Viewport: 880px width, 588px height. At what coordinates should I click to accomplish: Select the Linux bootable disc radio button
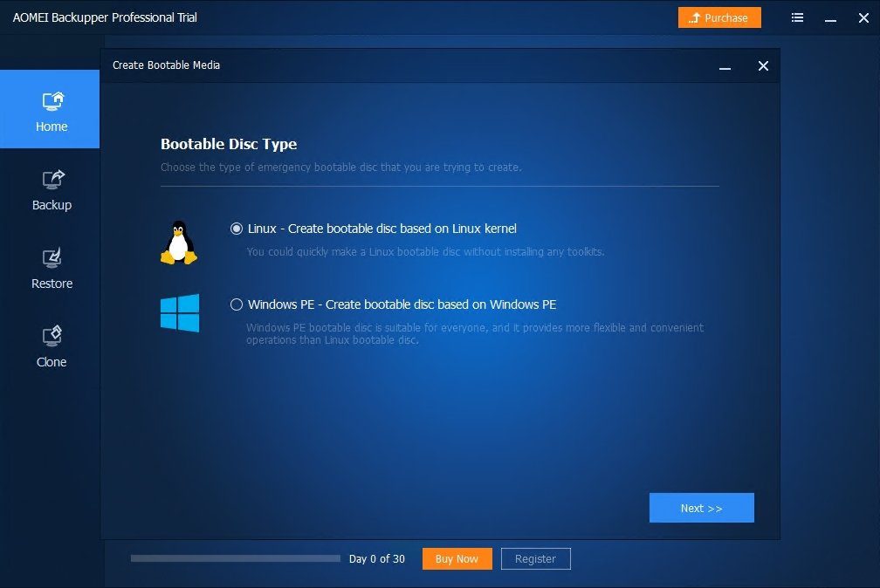point(237,229)
